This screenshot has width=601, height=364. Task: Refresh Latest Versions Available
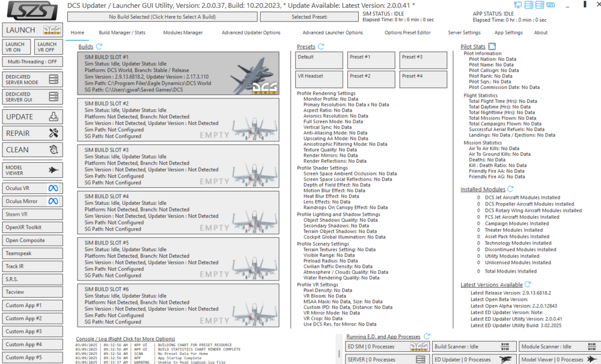[x=528, y=284]
